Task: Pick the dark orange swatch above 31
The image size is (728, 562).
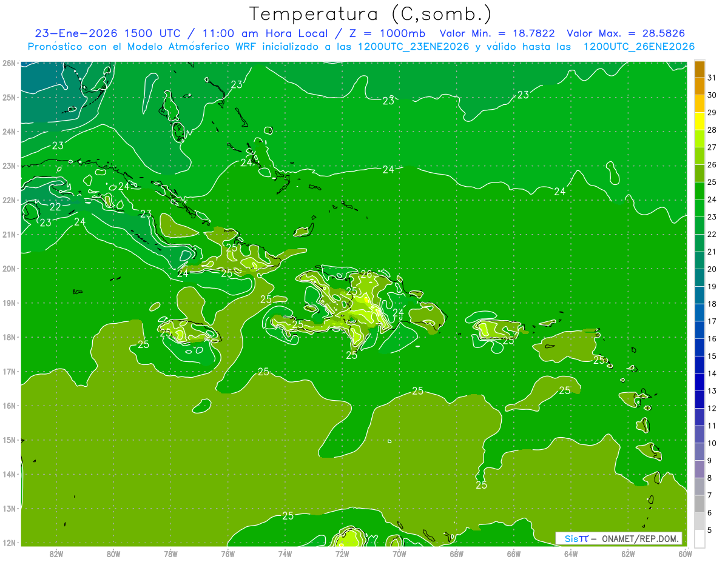Action: 699,69
